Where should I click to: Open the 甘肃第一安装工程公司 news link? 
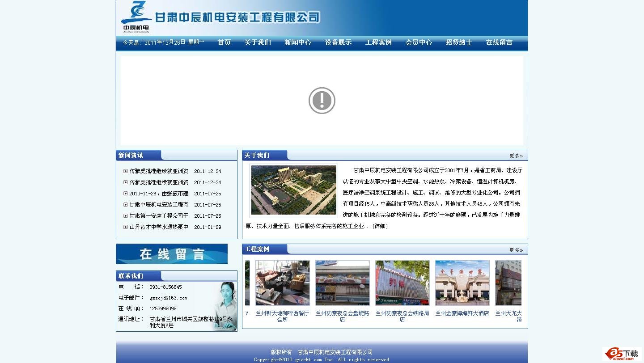pos(159,216)
